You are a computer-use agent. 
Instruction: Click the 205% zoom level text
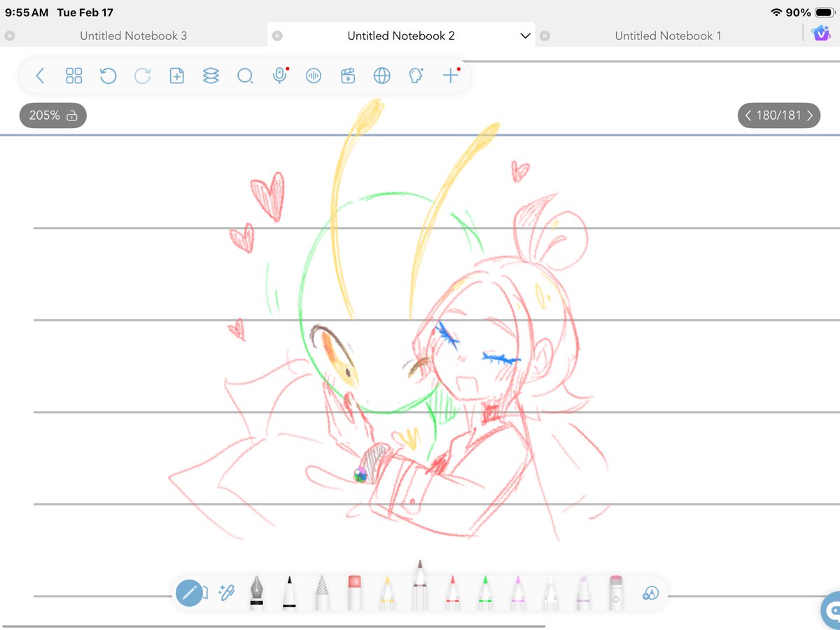tap(45, 115)
